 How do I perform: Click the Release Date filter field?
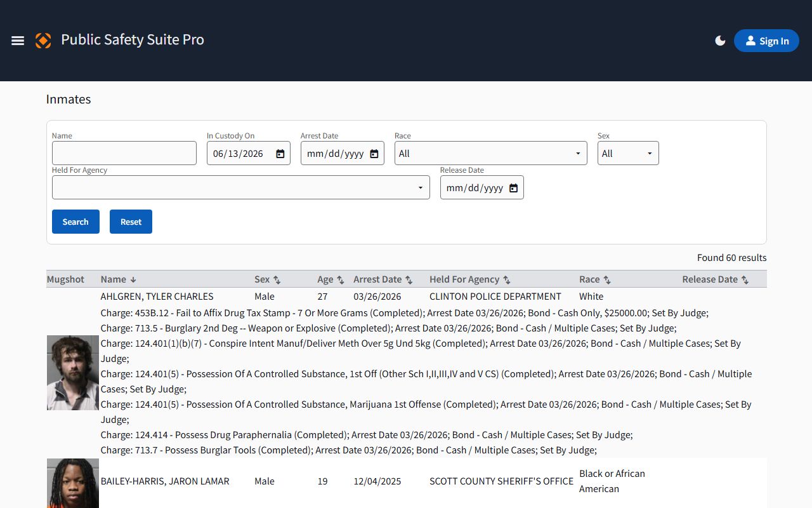[482, 187]
